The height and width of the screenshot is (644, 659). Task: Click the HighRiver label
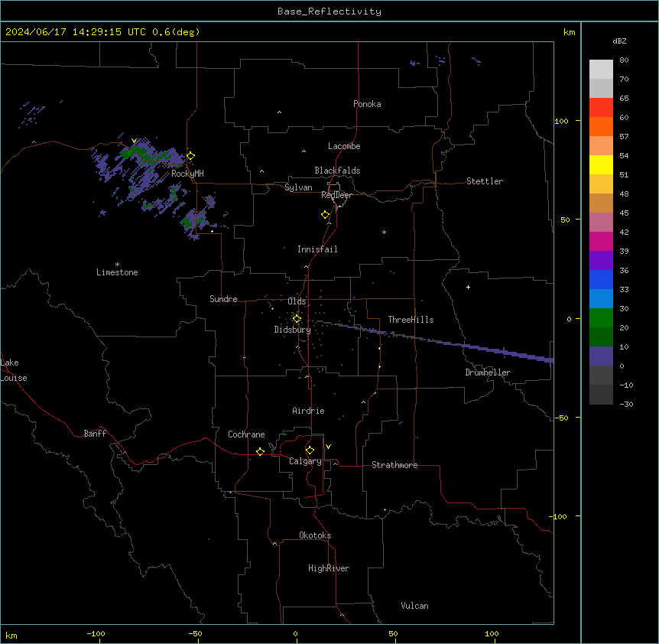click(x=329, y=568)
